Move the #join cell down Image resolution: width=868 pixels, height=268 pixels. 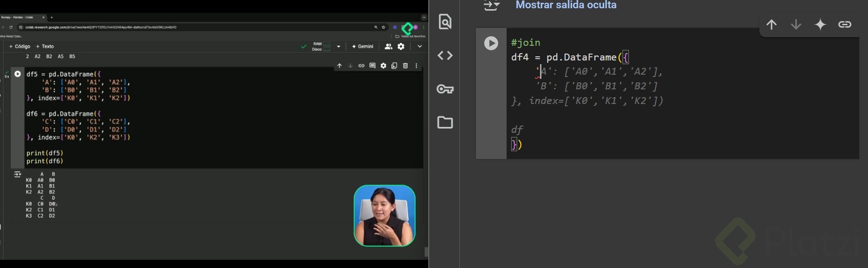pos(796,24)
